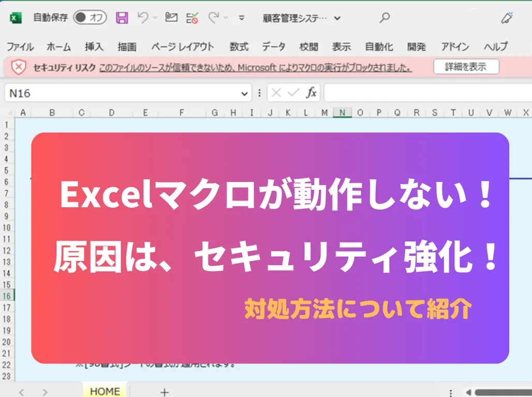This screenshot has height=397, width=532.
Task: Toggle the 自動保存 (AutoSave) switch
Action: click(x=90, y=18)
